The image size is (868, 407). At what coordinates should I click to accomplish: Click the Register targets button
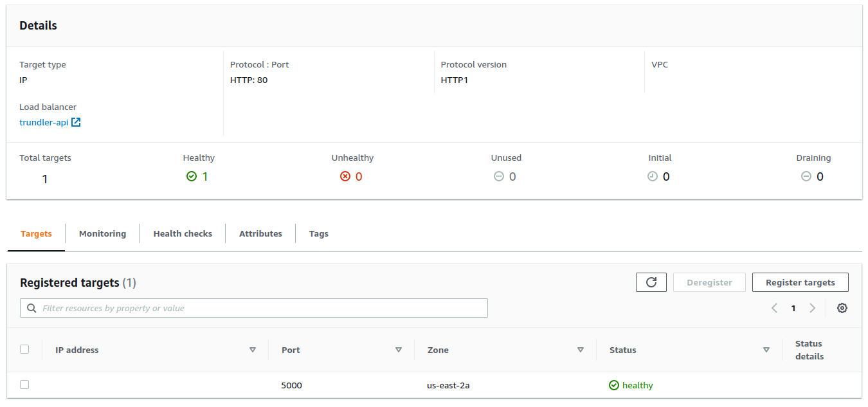point(800,282)
